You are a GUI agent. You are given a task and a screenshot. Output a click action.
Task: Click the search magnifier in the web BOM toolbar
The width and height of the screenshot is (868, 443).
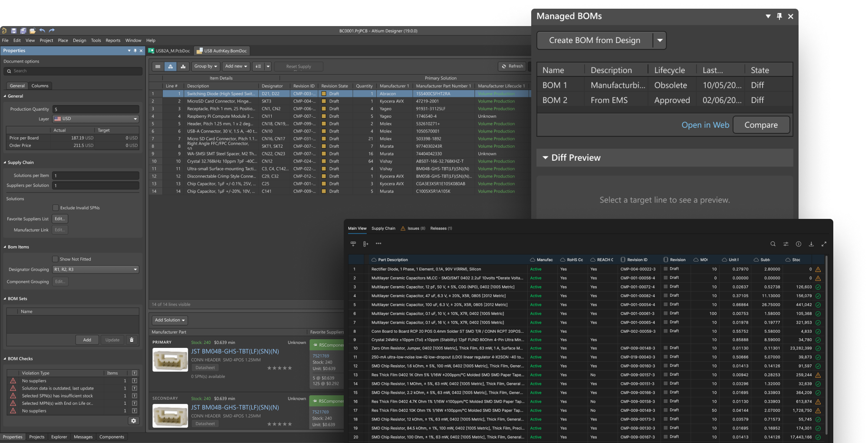[773, 244]
